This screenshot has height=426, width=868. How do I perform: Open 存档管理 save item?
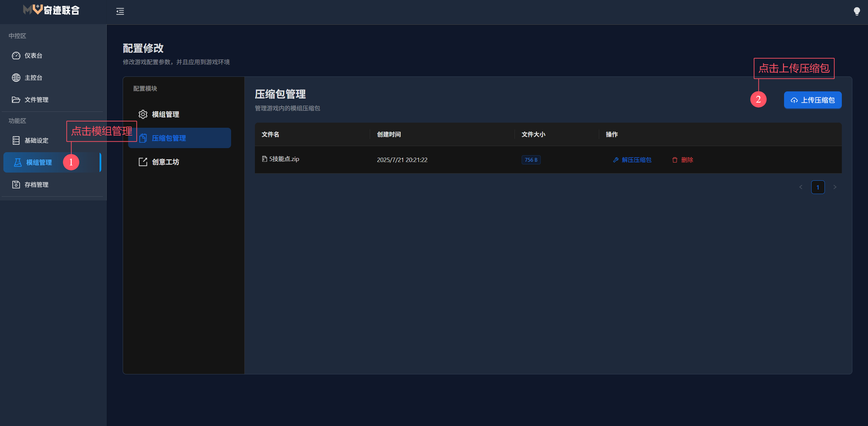36,185
